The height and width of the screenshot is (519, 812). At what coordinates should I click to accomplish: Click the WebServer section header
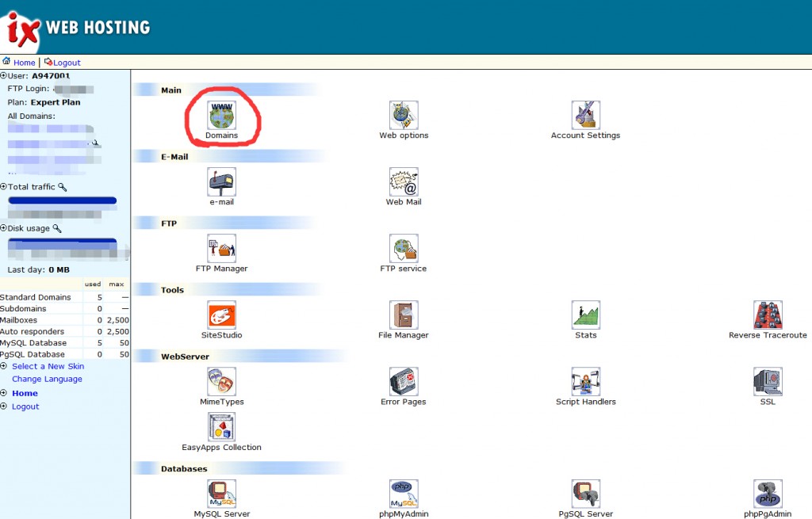(x=185, y=357)
